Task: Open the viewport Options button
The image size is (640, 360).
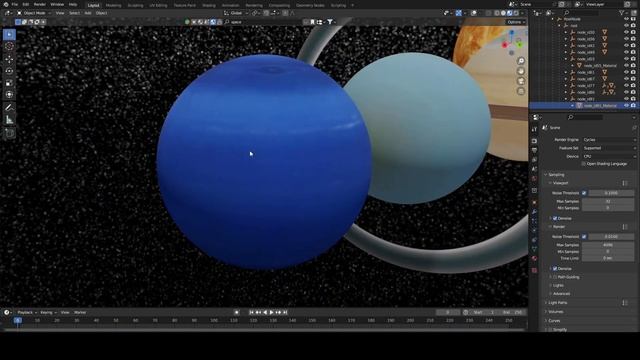Action: 516,22
